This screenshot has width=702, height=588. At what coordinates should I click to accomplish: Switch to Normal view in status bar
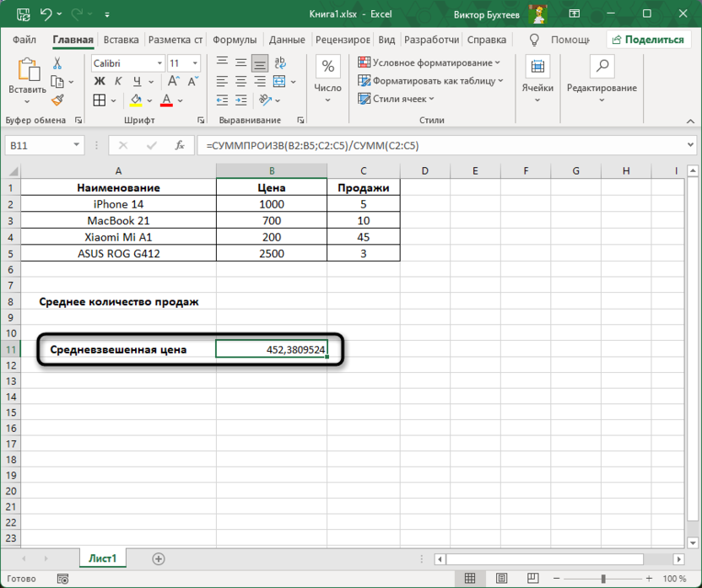coord(470,579)
